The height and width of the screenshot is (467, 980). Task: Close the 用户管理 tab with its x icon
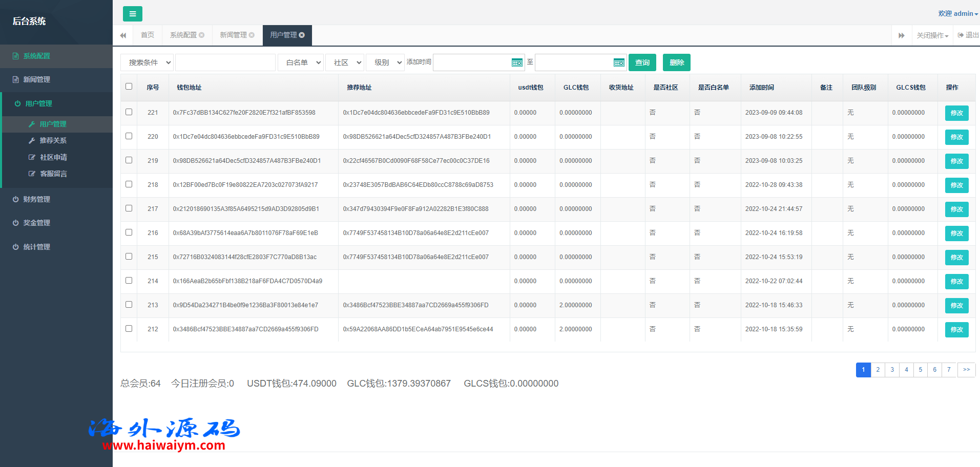click(x=302, y=35)
